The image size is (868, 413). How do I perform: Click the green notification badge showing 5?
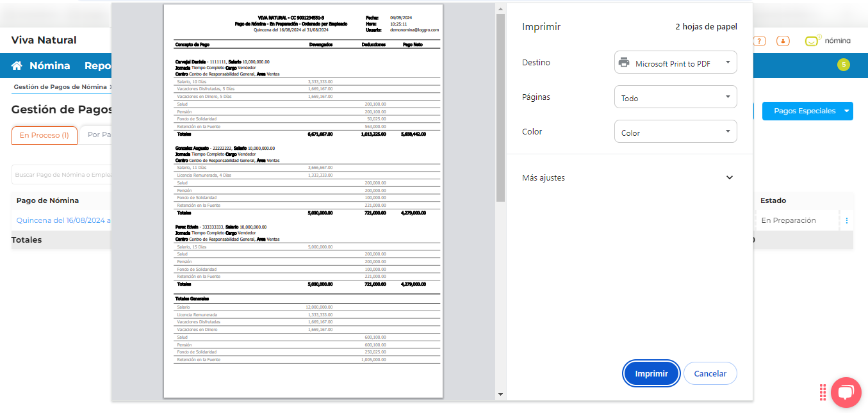pyautogui.click(x=844, y=65)
